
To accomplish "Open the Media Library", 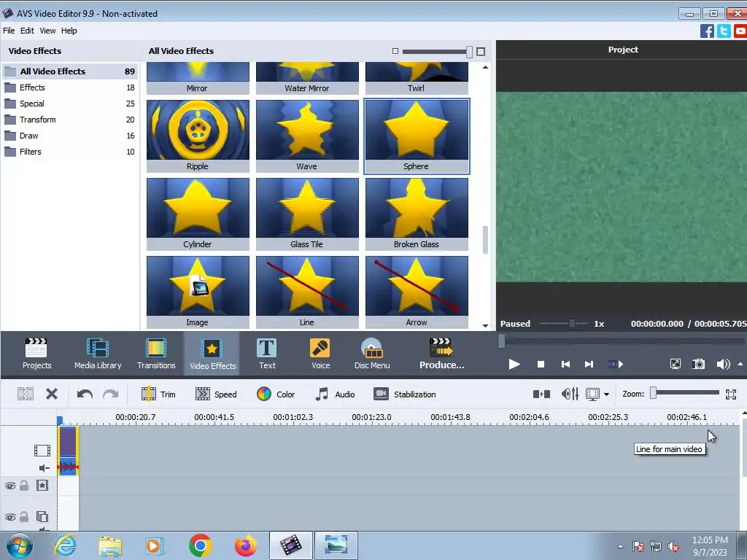I will (x=98, y=354).
